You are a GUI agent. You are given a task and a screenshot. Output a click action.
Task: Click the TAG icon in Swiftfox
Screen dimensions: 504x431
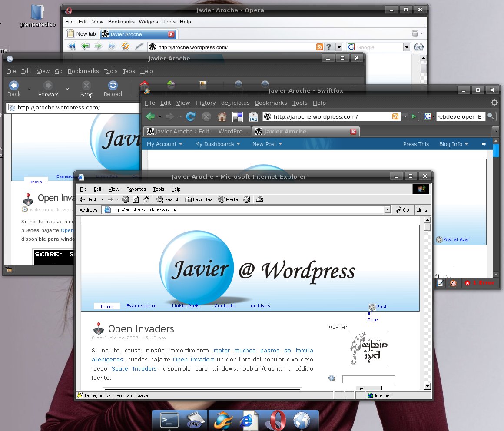(x=253, y=117)
